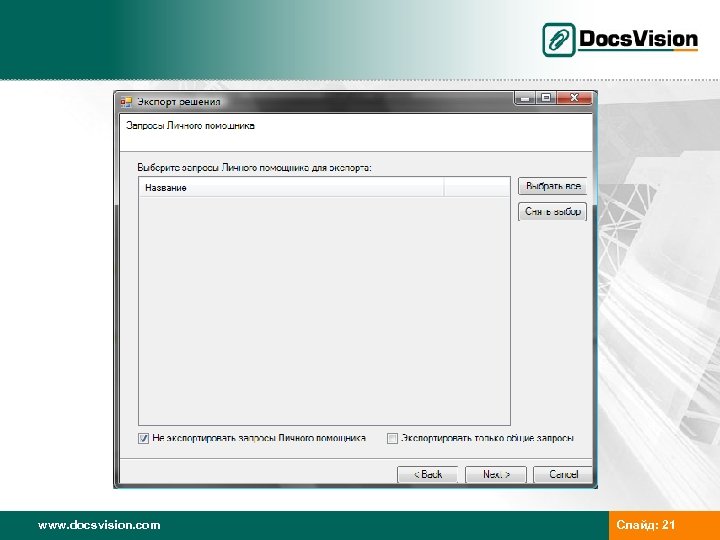The image size is (720, 540).
Task: Click the DocsVision paperclip logo
Action: pos(559,40)
